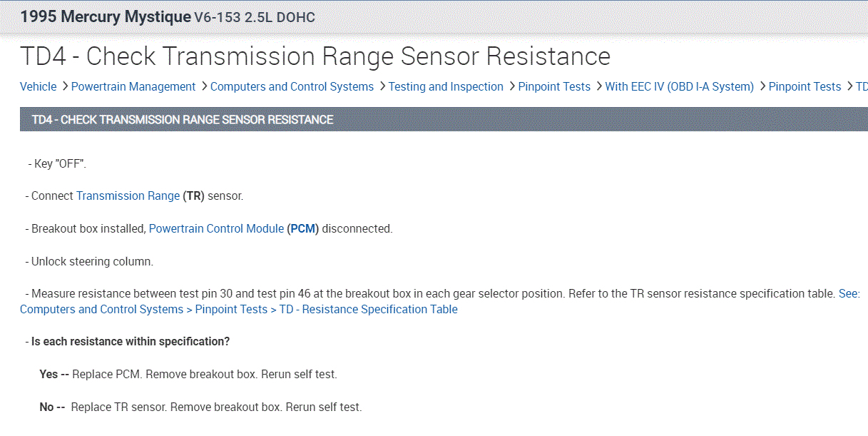The width and height of the screenshot is (868, 436).
Task: Open With EEC IV (OBD I-A System) breadcrumb
Action: click(679, 86)
